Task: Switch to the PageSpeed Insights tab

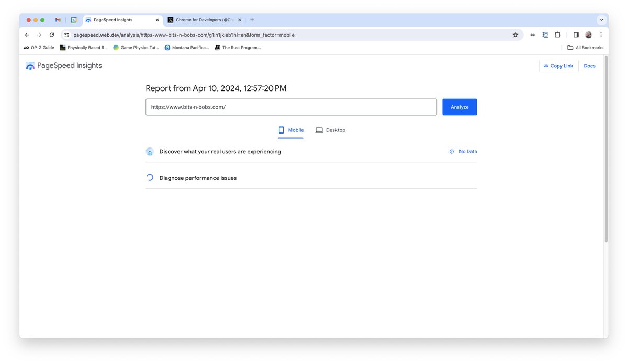Action: [122, 20]
